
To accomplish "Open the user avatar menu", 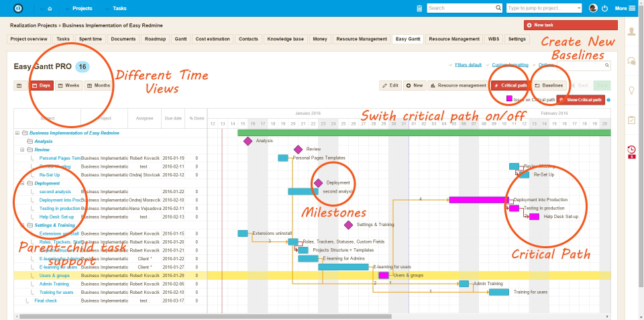I will tap(593, 8).
